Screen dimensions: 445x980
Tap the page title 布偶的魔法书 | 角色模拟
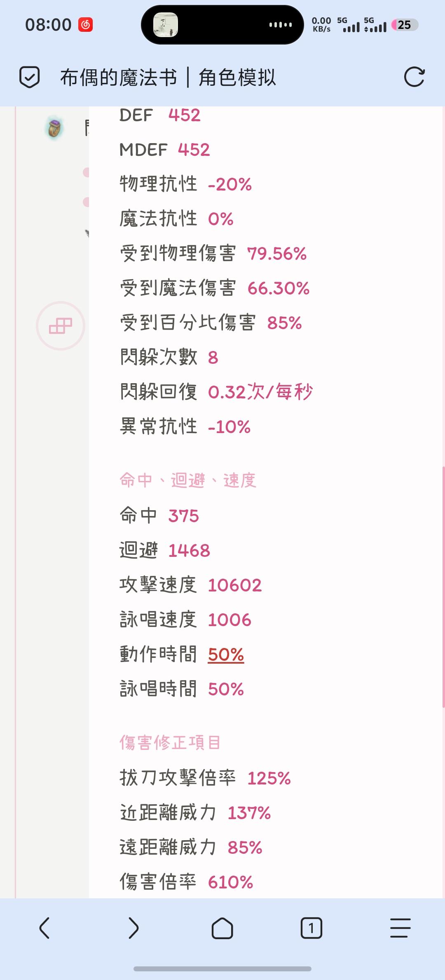(168, 78)
